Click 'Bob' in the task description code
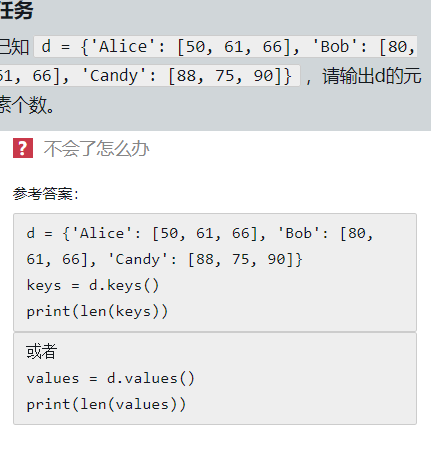The image size is (431, 466). point(334,46)
